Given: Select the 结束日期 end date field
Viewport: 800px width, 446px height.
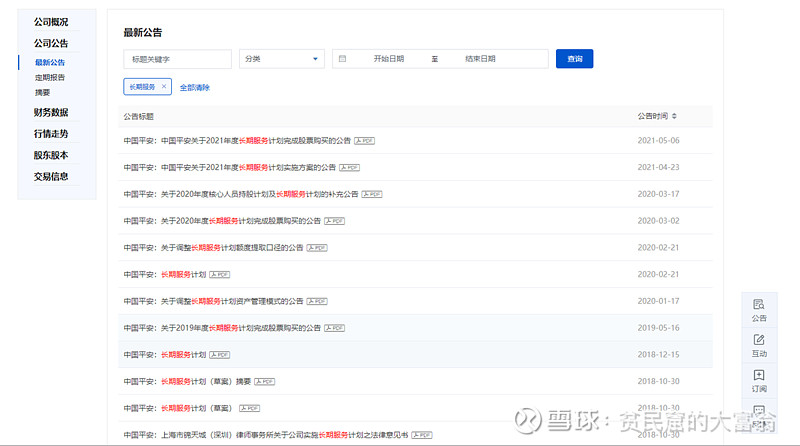Looking at the screenshot, I should coord(480,59).
